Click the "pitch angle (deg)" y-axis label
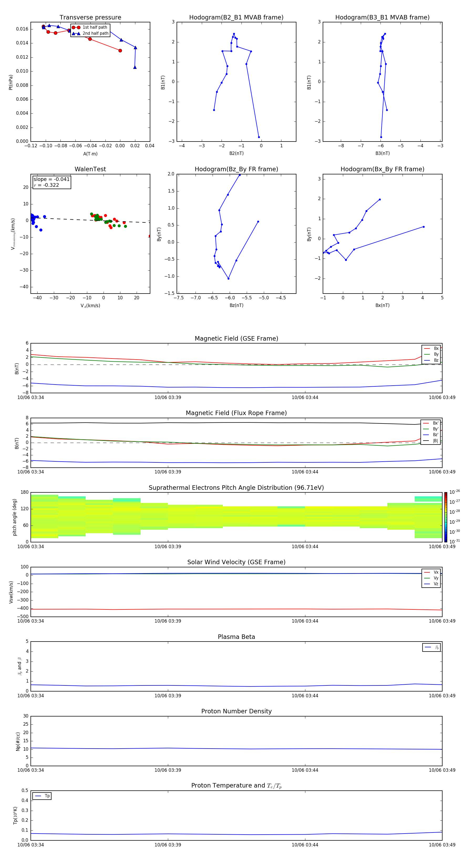Image resolution: width=473 pixels, height=868 pixels. coord(14,517)
